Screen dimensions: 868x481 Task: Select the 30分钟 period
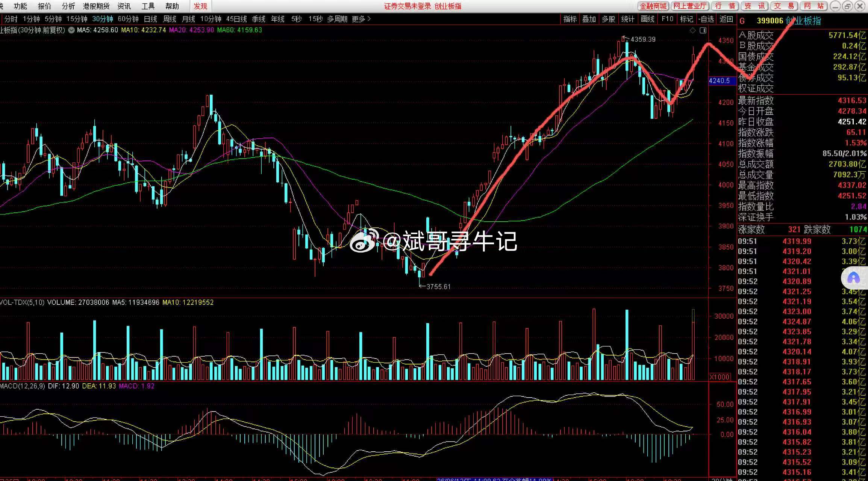tap(103, 19)
